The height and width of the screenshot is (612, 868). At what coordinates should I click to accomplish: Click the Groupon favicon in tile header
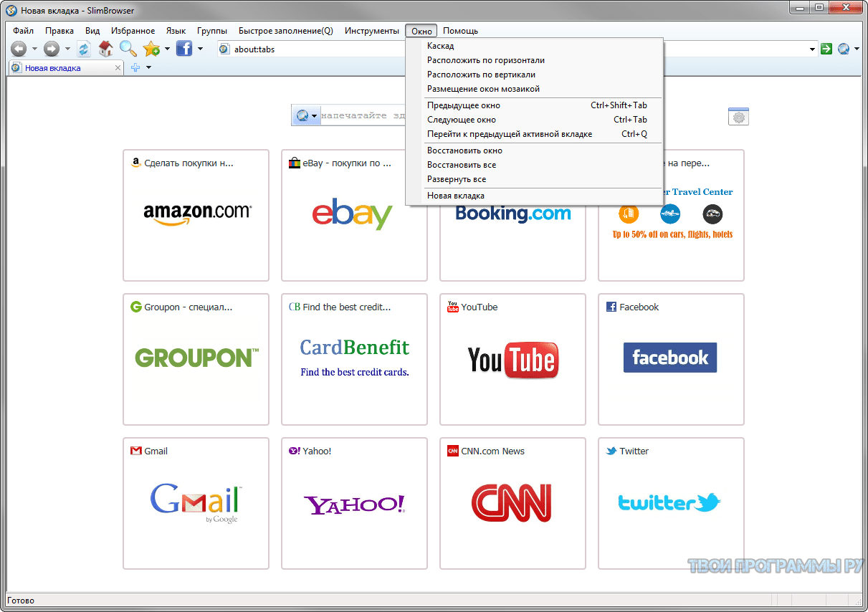coord(136,307)
